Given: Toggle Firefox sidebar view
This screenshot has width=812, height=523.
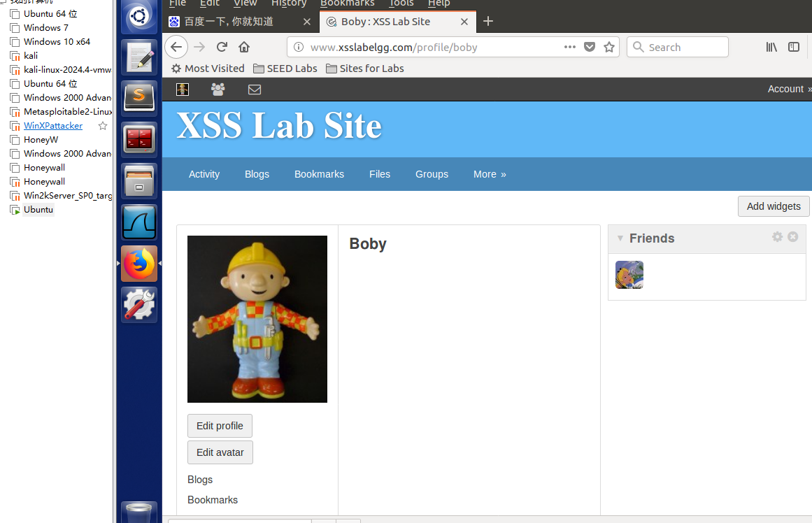Looking at the screenshot, I should (793, 47).
